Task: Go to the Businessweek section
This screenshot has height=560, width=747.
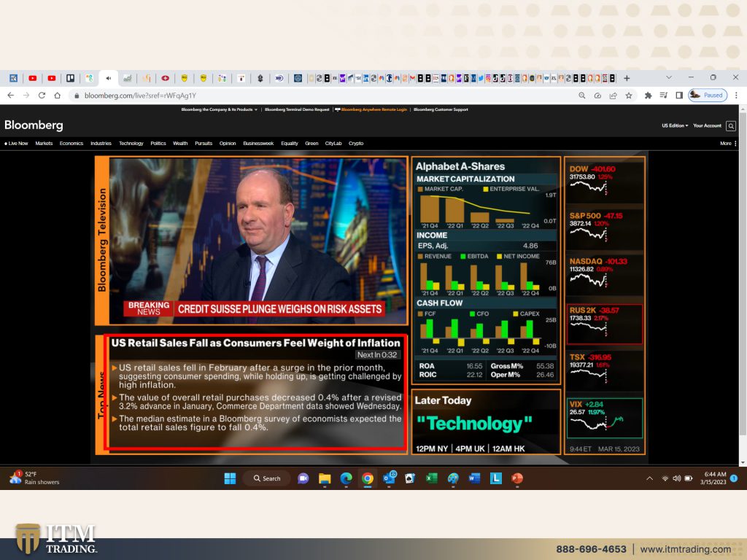Action: click(x=258, y=144)
